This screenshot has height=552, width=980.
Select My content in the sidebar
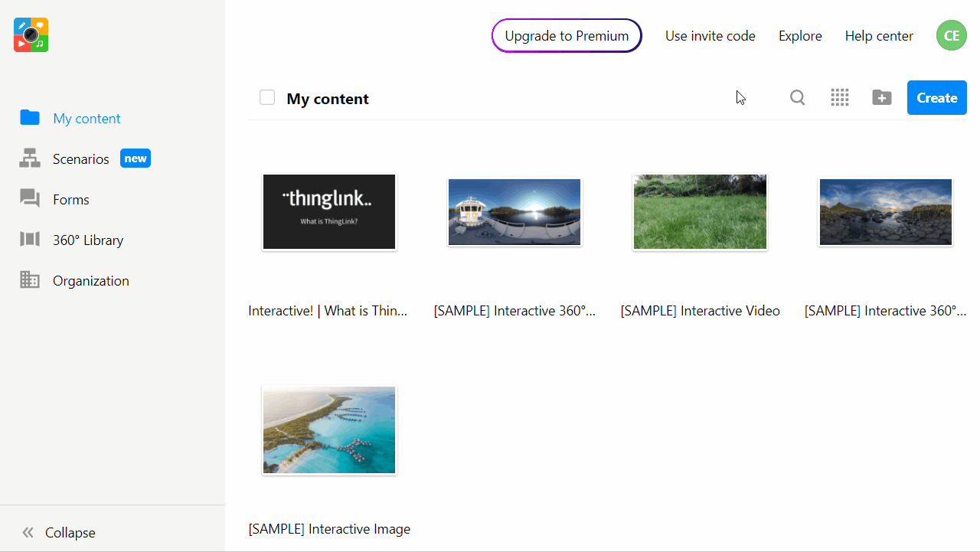(x=87, y=119)
